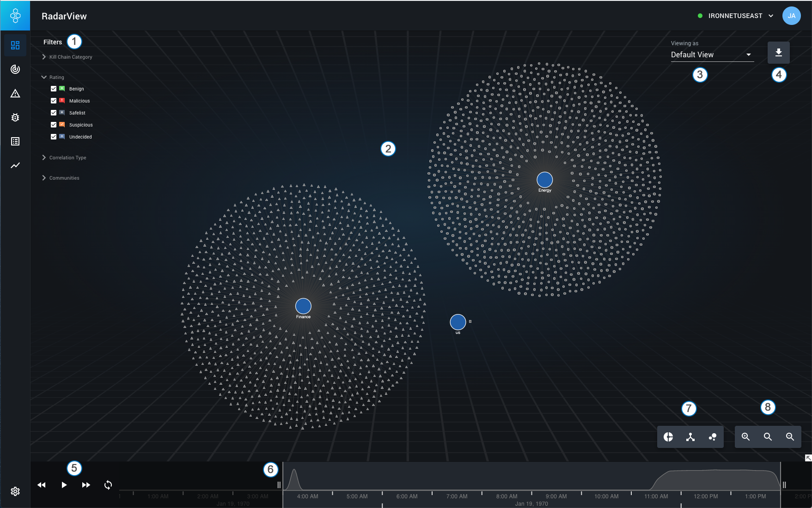Click the left timeline range handle
The width and height of the screenshot is (812, 508).
coord(279,485)
